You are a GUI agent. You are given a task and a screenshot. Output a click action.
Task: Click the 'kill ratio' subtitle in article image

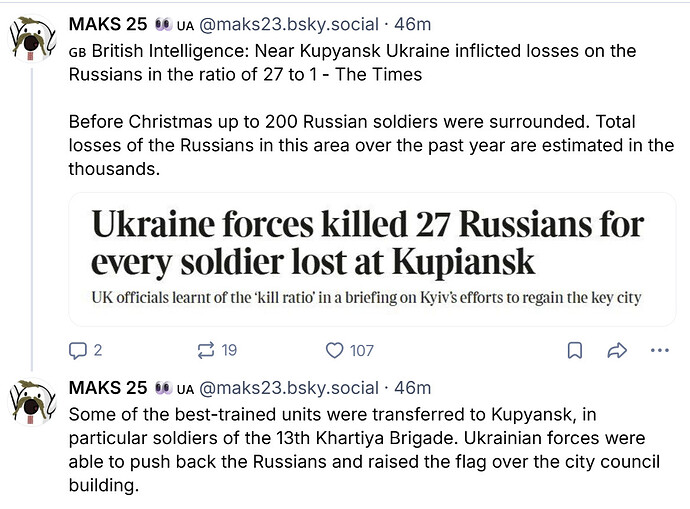pos(365,297)
